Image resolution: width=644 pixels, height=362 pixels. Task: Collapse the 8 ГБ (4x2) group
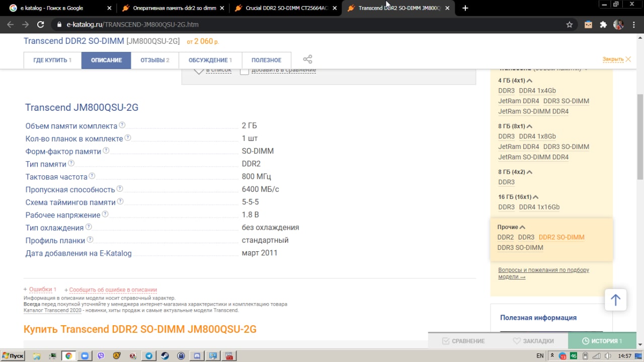(x=530, y=172)
